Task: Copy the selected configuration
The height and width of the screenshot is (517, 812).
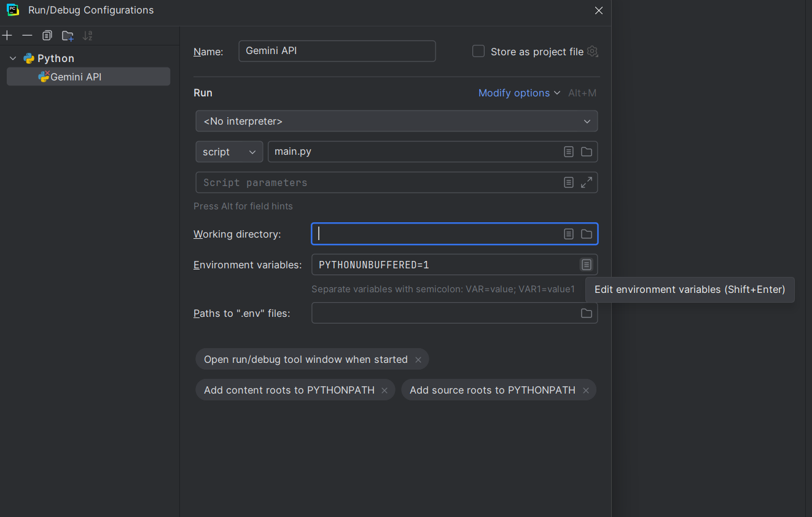Action: pyautogui.click(x=47, y=36)
